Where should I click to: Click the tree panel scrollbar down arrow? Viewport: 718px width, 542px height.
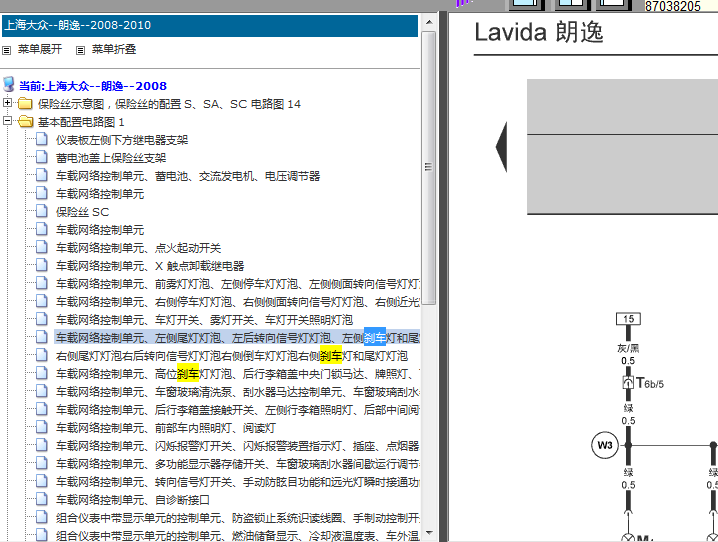tap(429, 533)
